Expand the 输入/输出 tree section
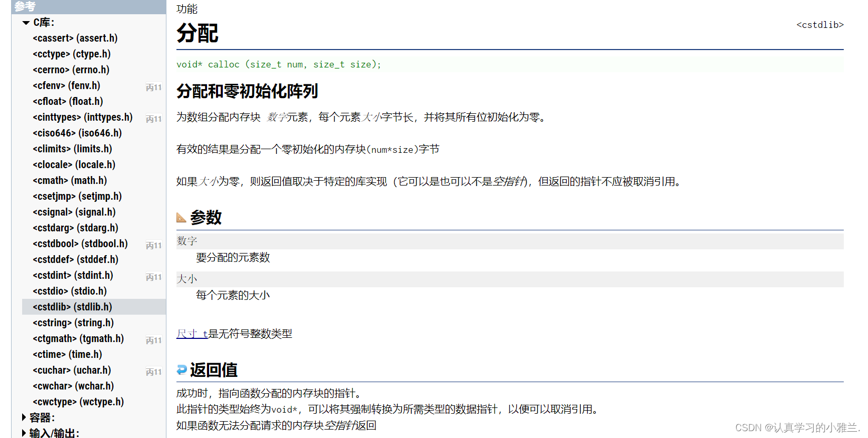The image size is (868, 438). pyautogui.click(x=24, y=433)
